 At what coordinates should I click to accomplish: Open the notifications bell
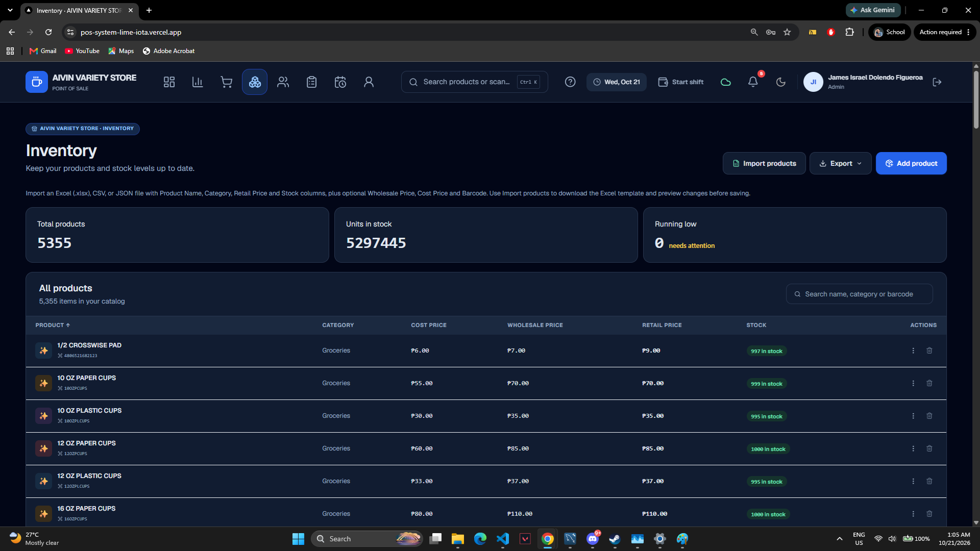[x=753, y=82]
